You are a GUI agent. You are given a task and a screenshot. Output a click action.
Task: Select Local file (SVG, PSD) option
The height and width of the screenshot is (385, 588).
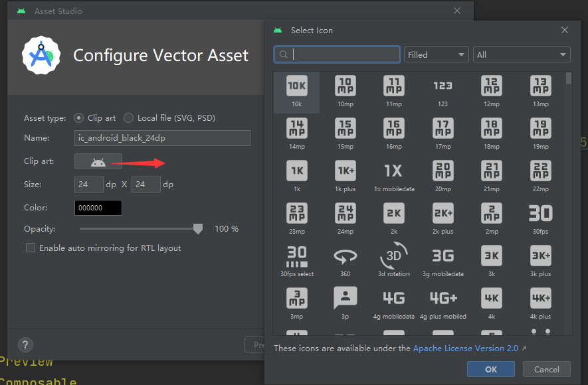129,117
